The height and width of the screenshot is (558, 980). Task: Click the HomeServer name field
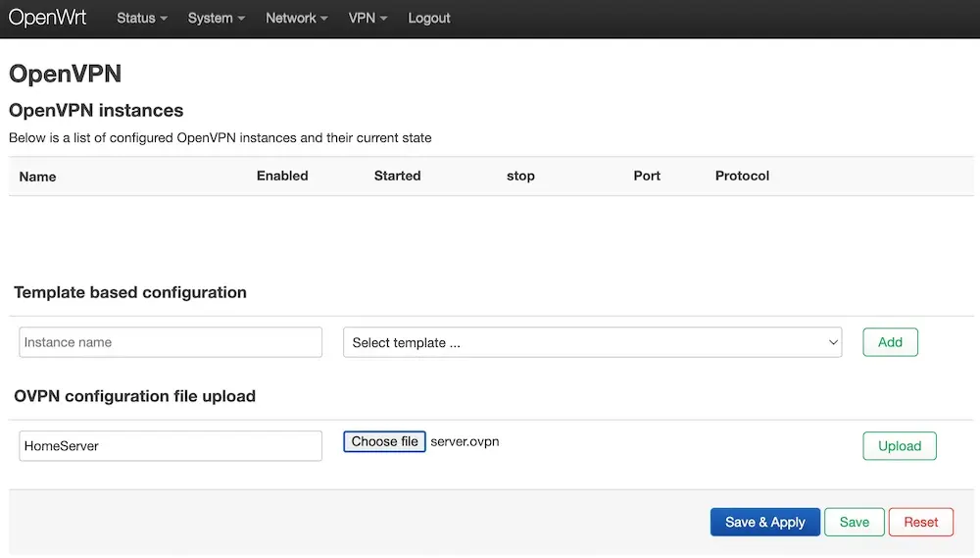pos(171,446)
